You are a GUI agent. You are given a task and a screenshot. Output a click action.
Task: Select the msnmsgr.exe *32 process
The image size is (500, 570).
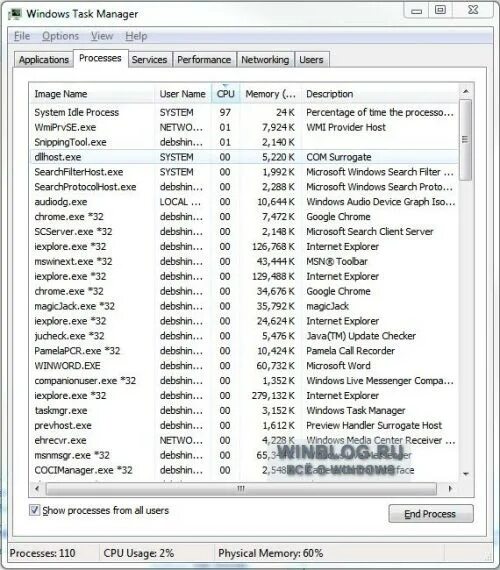coord(244,455)
